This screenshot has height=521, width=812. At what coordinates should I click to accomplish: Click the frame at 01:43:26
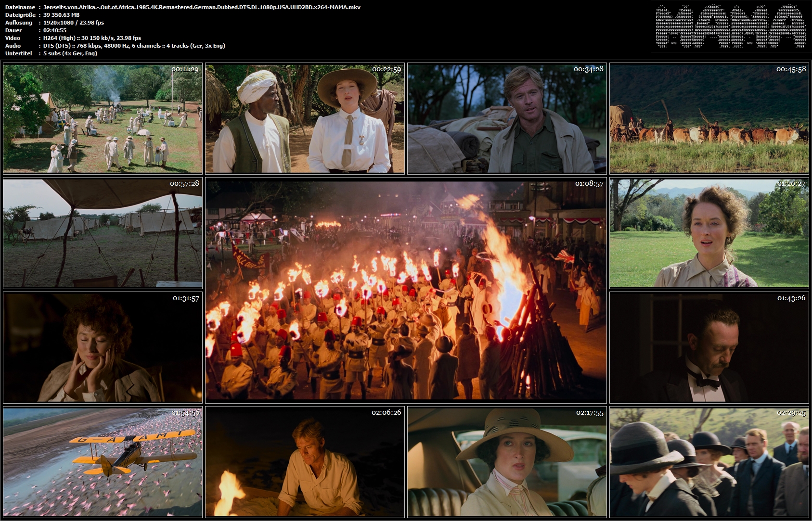coord(709,347)
